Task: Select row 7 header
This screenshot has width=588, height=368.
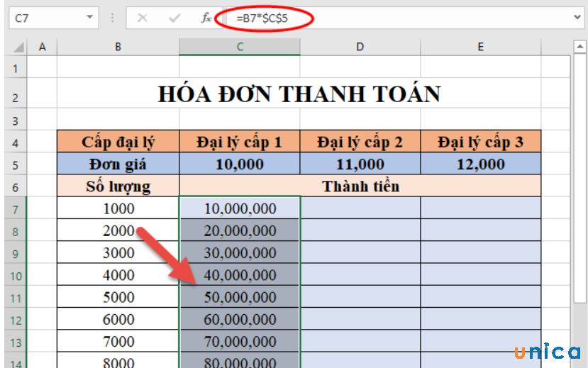Action: 16,208
